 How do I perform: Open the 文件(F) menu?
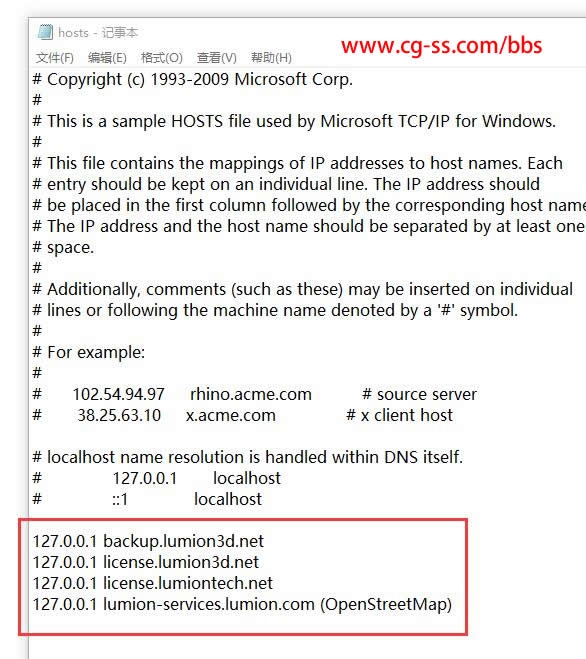pos(55,58)
